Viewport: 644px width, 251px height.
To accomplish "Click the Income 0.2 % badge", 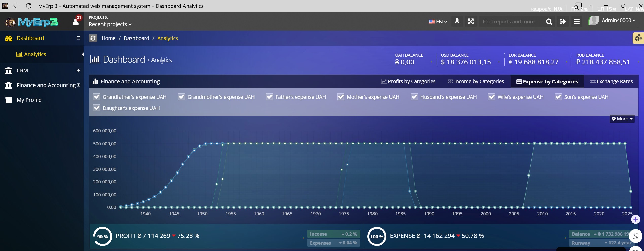I will [x=333, y=234].
